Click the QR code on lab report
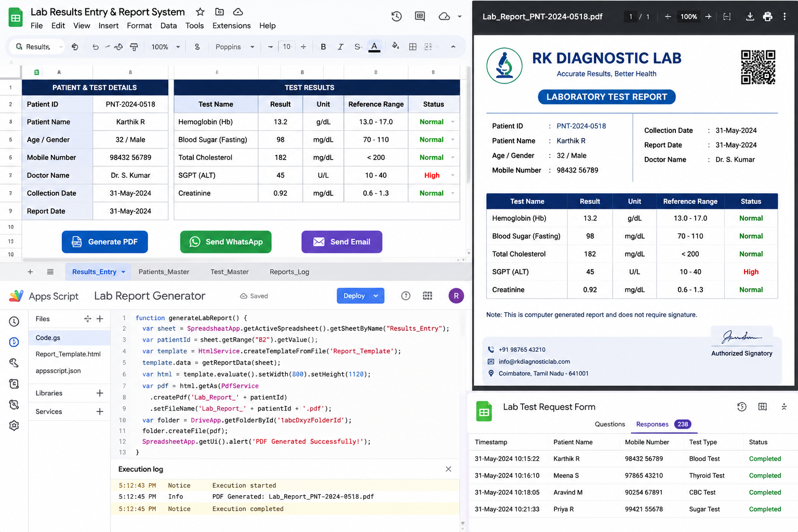This screenshot has height=532, width=798. pyautogui.click(x=758, y=67)
